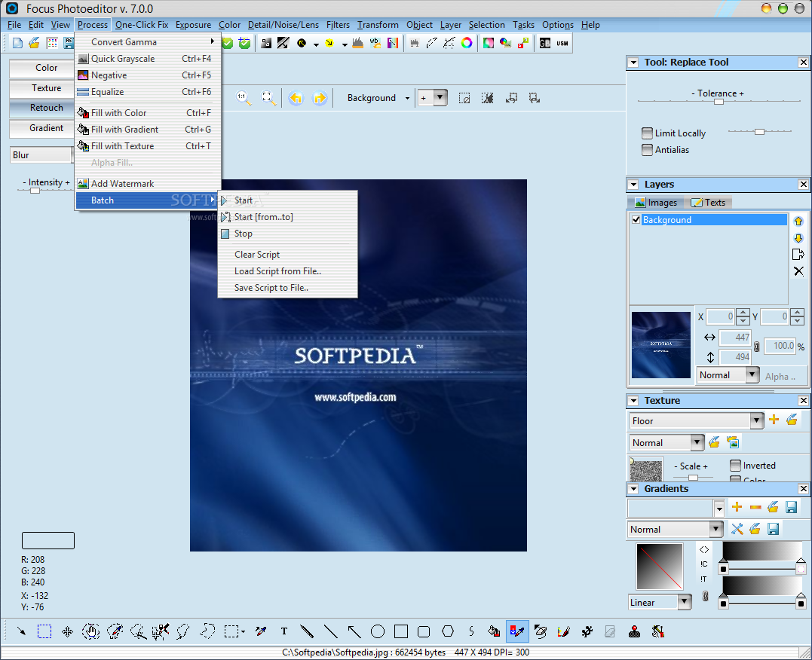Click the fit-to-window zoom icon
Viewport: 812px width, 660px height.
(268, 98)
